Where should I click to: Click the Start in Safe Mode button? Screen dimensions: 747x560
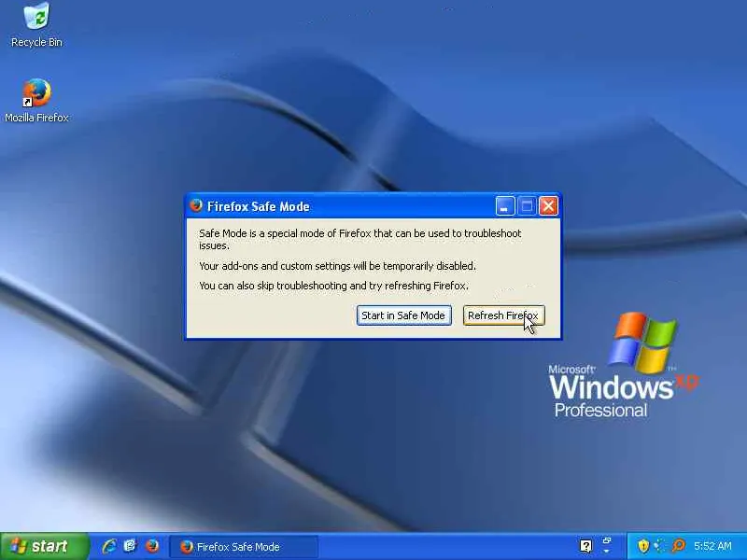tap(404, 315)
